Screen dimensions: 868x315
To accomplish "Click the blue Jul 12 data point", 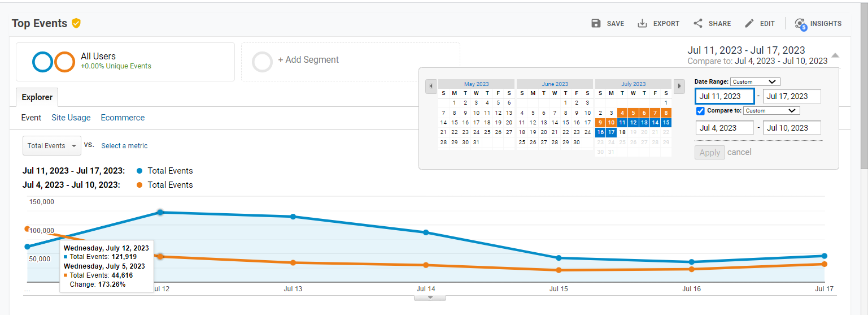I will coord(160,212).
